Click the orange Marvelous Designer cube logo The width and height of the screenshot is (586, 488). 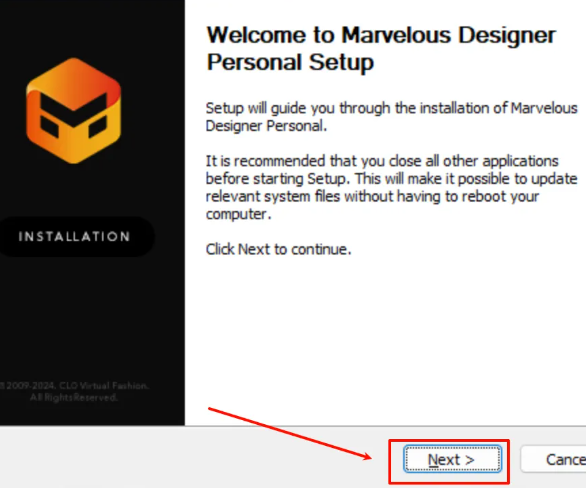point(74,111)
